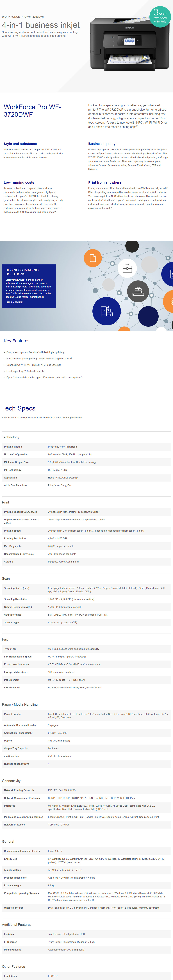This screenshot has height=980, width=173.
Task: Click the Fax Transmission Speed row
Action: [x=86, y=657]
